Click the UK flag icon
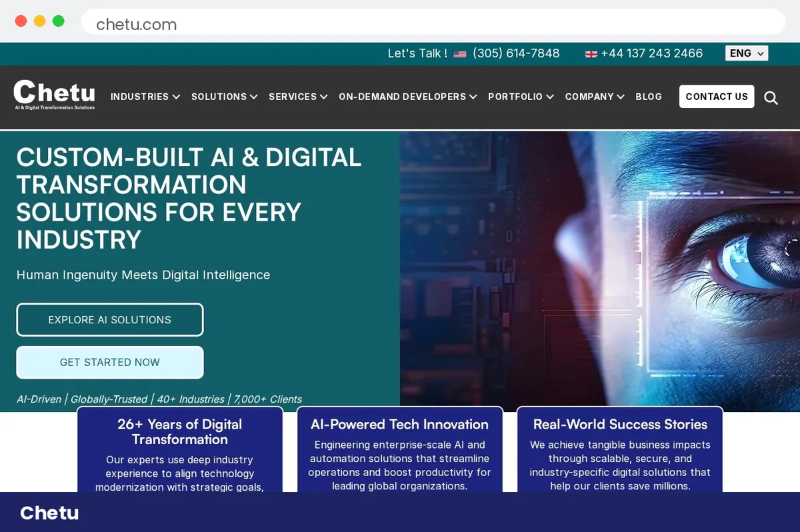This screenshot has width=800, height=532. (x=591, y=54)
